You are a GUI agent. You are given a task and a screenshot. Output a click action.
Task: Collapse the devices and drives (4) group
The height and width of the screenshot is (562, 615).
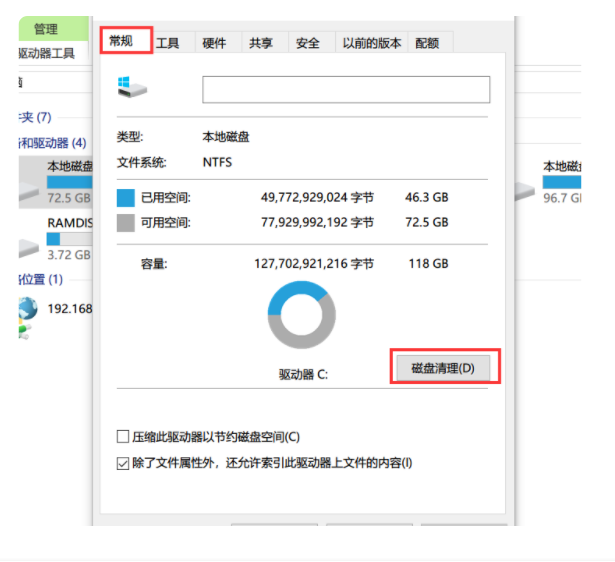[50, 144]
